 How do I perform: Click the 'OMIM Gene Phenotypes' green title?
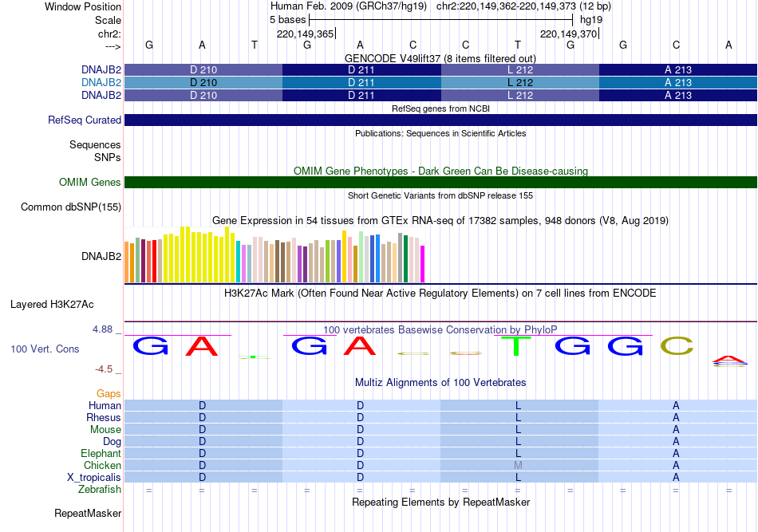pyautogui.click(x=440, y=171)
